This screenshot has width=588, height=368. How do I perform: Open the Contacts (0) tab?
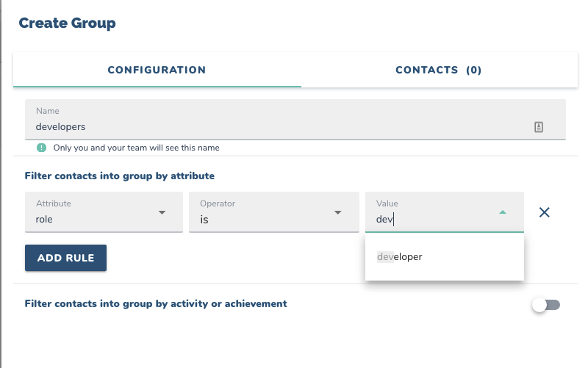tap(438, 71)
